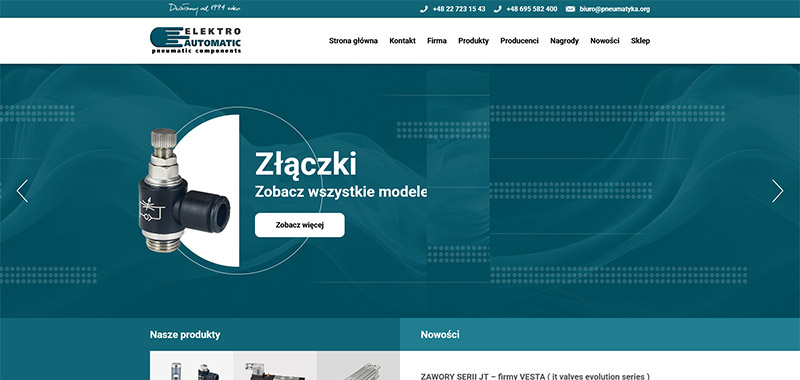This screenshot has width=800, height=380.
Task: Open the Strona główna menu item
Action: (353, 41)
